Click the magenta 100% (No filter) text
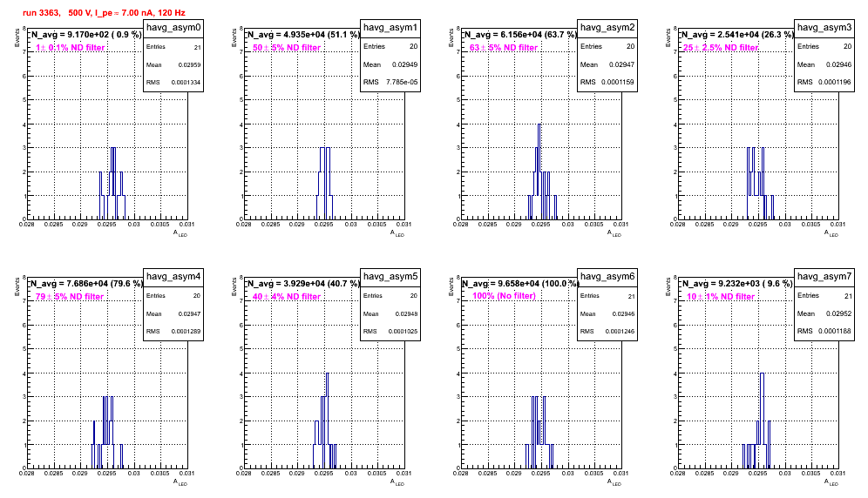The image size is (868, 498). (504, 296)
